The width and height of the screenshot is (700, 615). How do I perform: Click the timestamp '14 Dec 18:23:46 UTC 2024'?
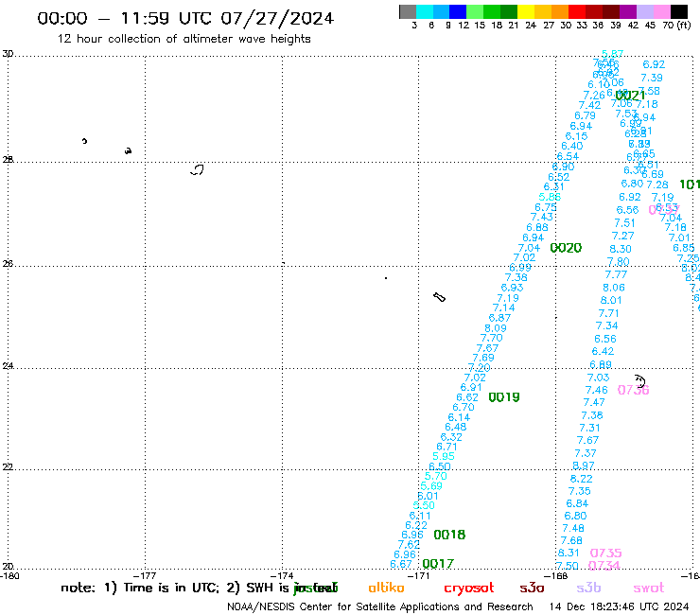tap(619, 606)
